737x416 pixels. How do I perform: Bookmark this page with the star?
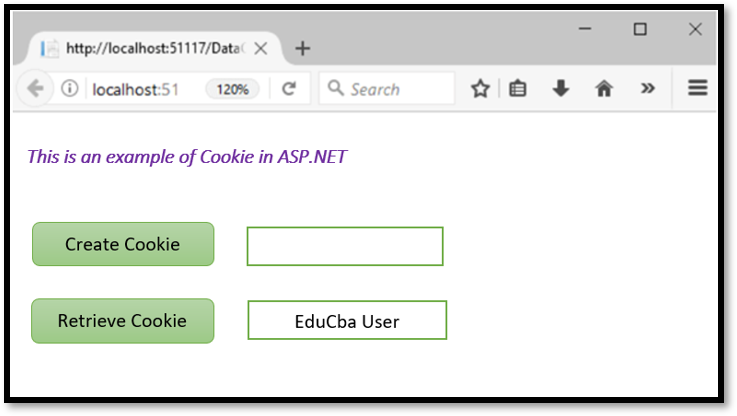pyautogui.click(x=480, y=89)
